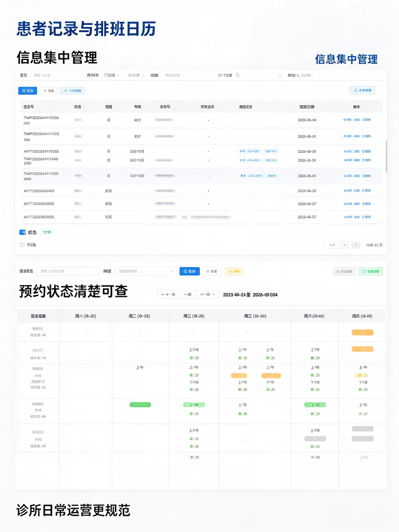The height and width of the screenshot is (532, 399).
Task: Click the orange chip in the top doctor row under 周日
Action: click(362, 332)
